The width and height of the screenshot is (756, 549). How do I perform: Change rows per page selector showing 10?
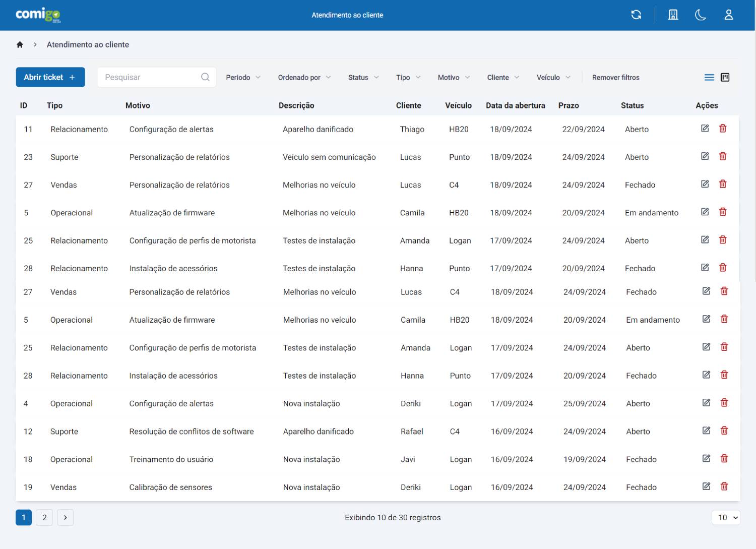point(726,517)
